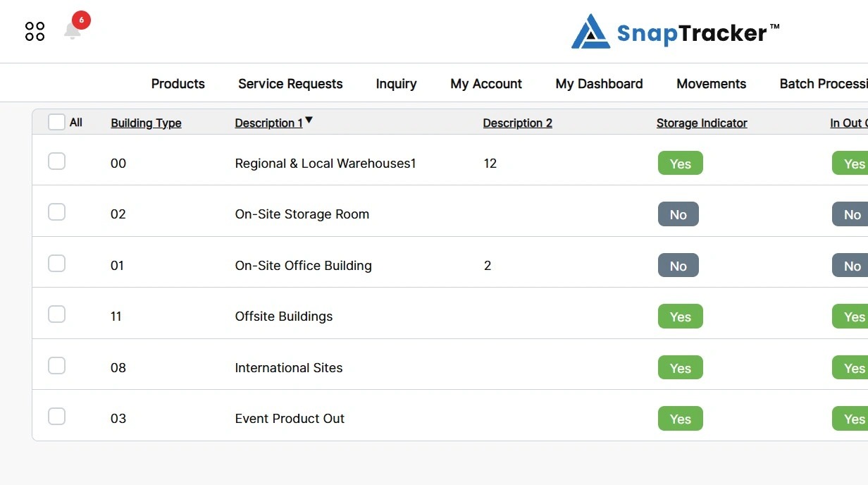Open the four-circle apps menu icon
Screen dimensions: 868x485
click(35, 31)
